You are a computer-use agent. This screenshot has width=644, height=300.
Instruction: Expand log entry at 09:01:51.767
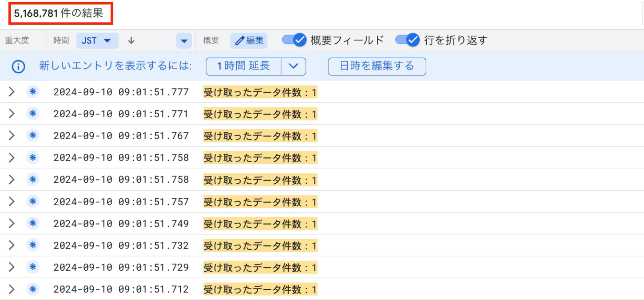coord(12,136)
